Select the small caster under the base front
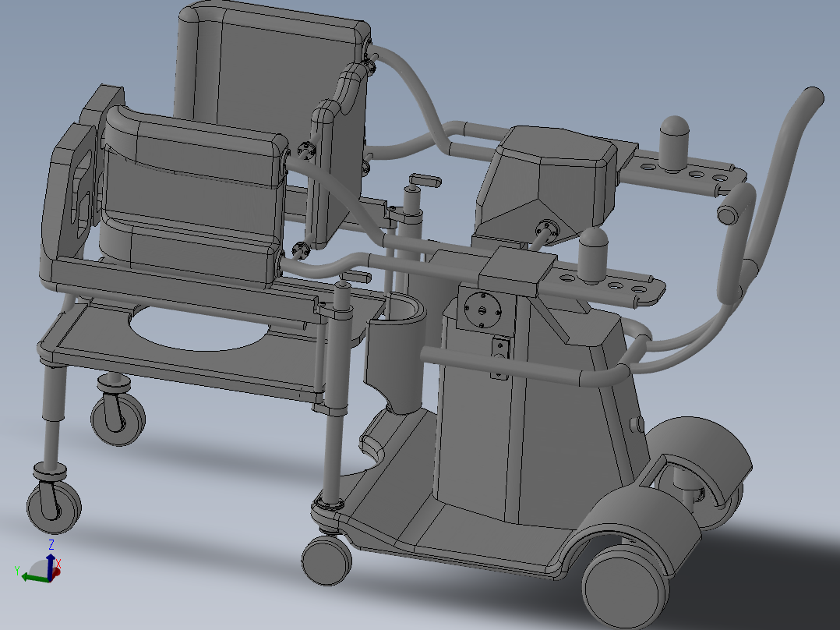Screen dimensions: 840x630 [326, 561]
